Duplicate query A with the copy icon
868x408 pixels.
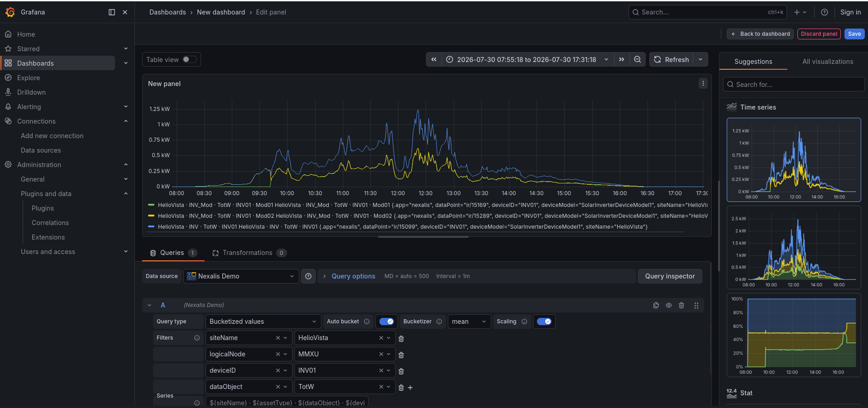(656, 305)
